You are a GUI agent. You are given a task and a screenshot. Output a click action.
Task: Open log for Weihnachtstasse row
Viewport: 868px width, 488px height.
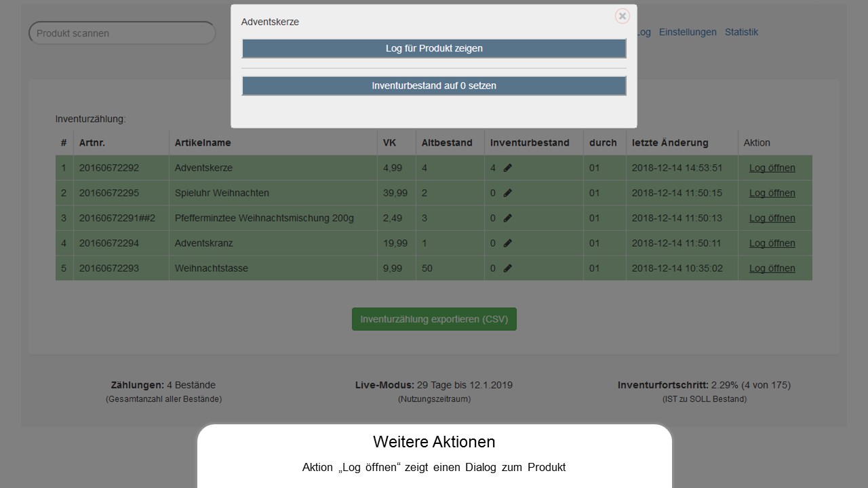(772, 268)
